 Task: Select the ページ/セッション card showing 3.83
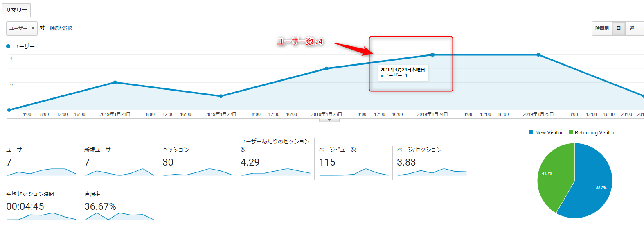pos(432,163)
